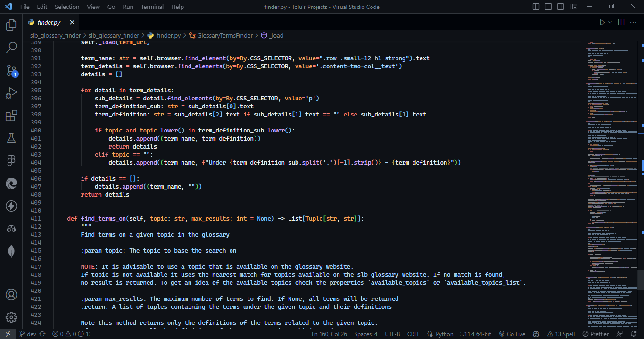
Task: Select interpreter 3.11.4 64-bit
Action: pos(476,334)
